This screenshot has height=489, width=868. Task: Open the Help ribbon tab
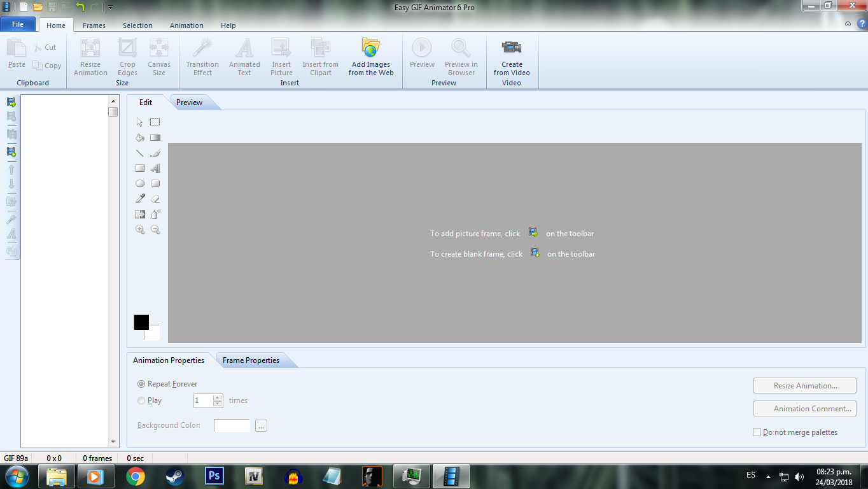tap(228, 25)
